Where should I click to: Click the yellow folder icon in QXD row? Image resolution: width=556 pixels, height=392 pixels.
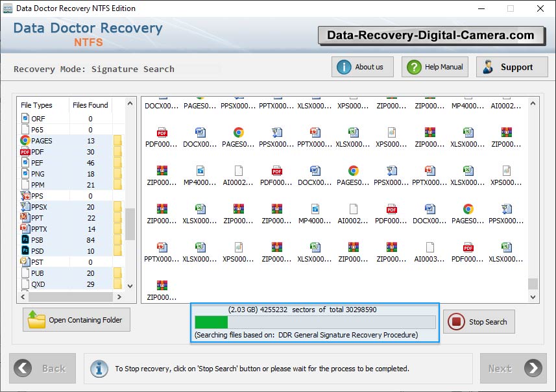tap(117, 284)
